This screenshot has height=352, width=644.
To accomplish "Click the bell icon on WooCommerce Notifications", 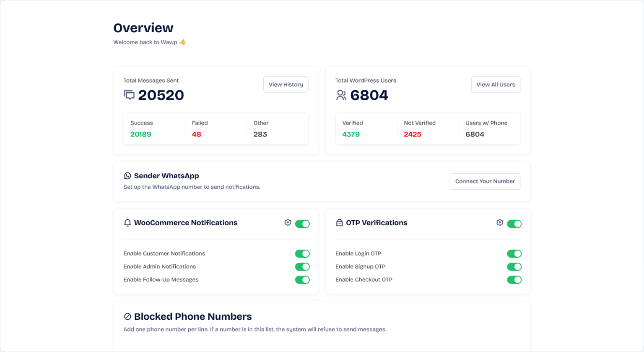I will (x=127, y=223).
